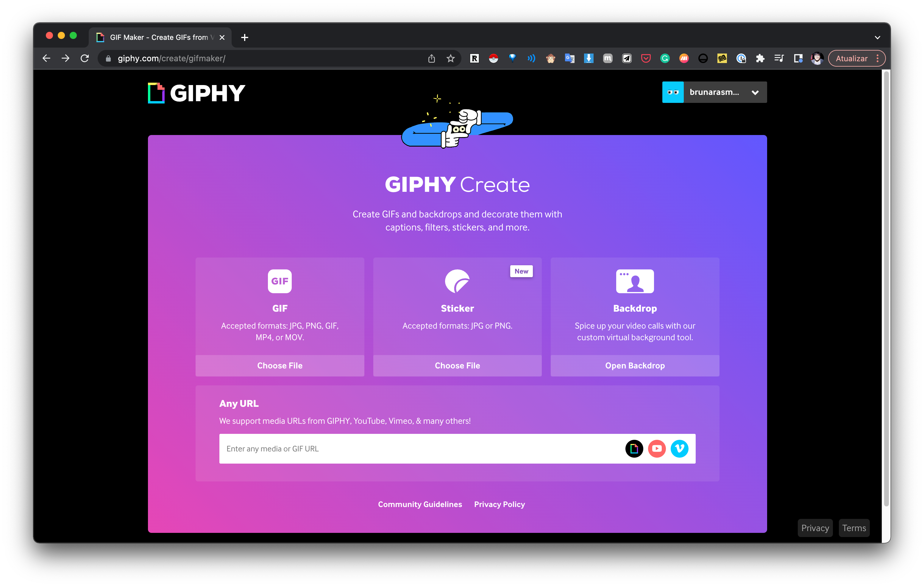Click the Vimeo icon in URL field
This screenshot has width=924, height=587.
(x=680, y=448)
